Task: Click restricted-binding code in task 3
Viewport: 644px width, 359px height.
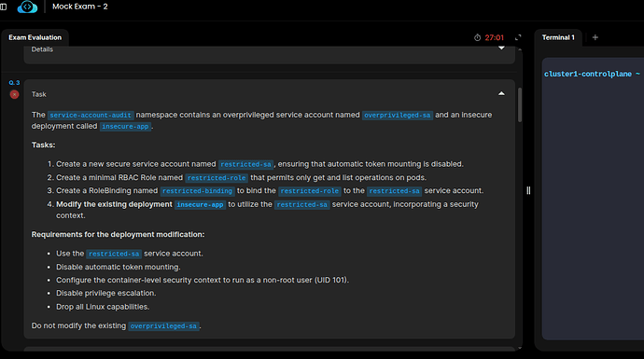Action: (x=197, y=191)
